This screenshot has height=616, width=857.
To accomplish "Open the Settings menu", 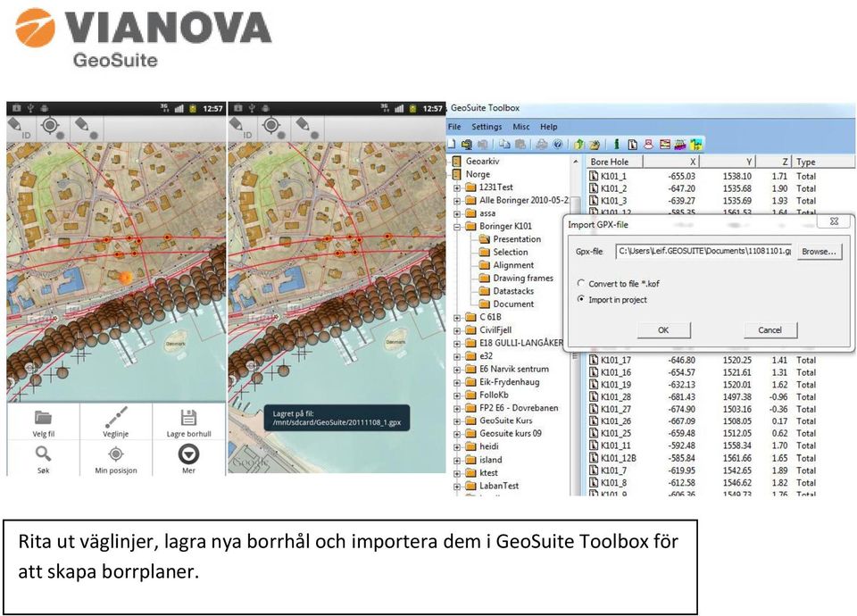I will pyautogui.click(x=487, y=127).
